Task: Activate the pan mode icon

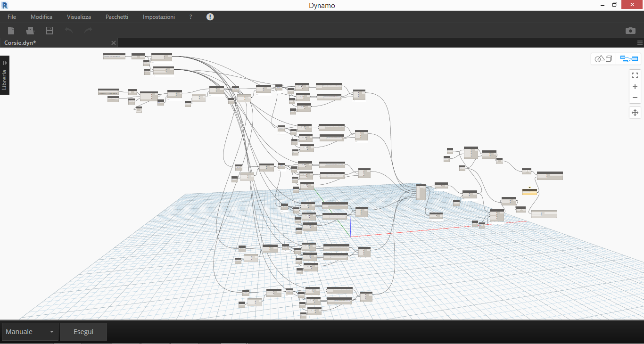Action: click(635, 113)
